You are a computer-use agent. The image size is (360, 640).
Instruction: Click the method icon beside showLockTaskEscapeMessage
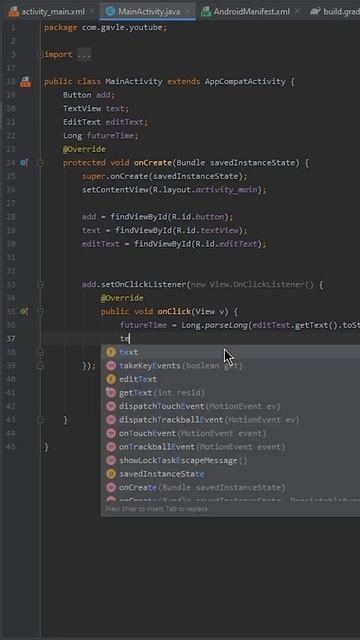111,460
